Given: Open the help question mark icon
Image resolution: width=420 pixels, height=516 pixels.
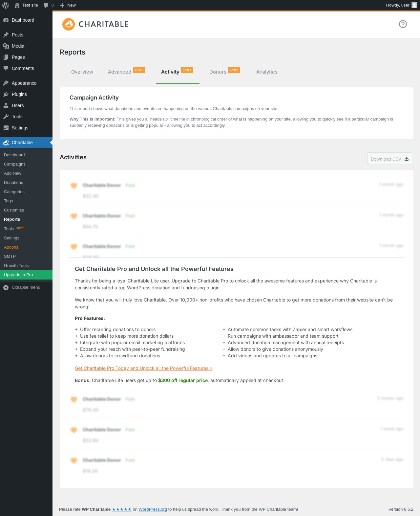Looking at the screenshot, I should click(403, 24).
